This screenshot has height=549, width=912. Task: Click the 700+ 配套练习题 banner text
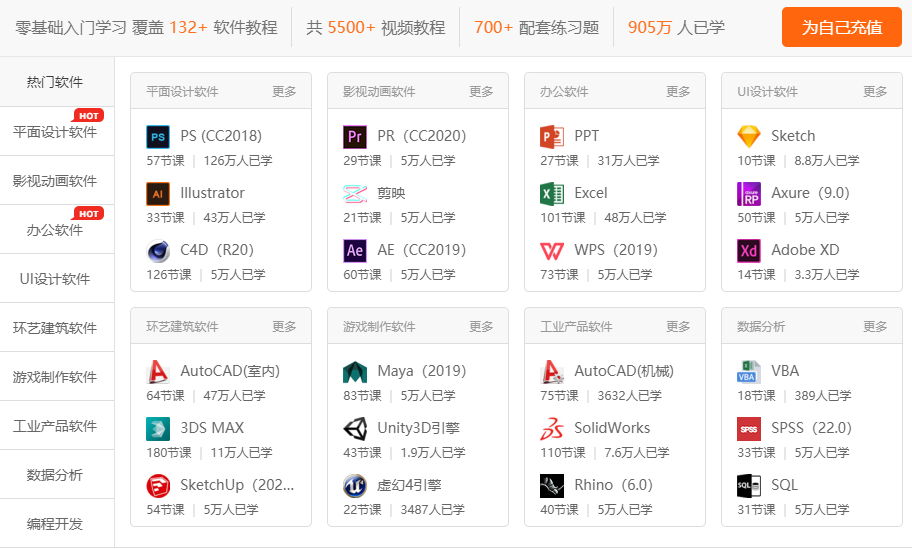pyautogui.click(x=536, y=27)
